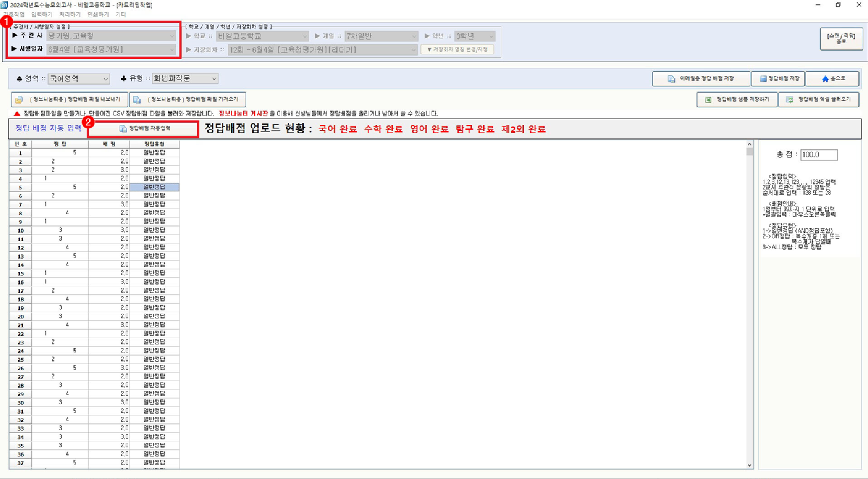Click the answer table scrollbar down arrow
The width and height of the screenshot is (868, 479).
click(x=749, y=465)
